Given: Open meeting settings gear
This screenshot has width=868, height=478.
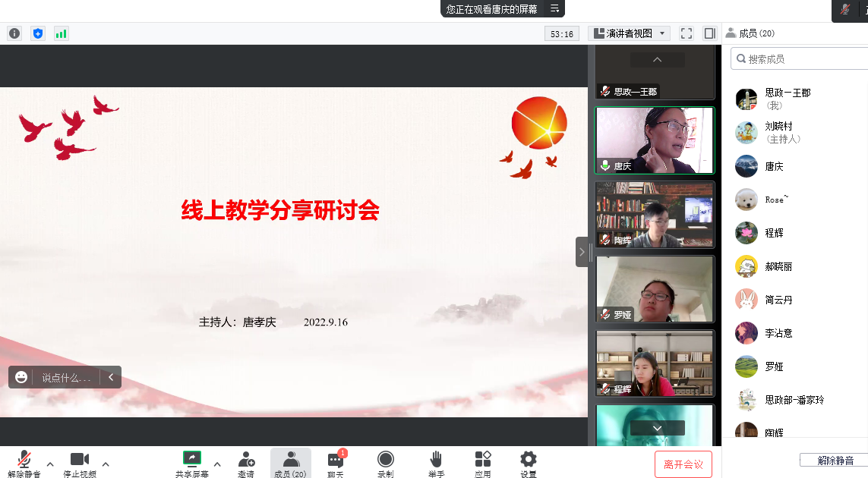Looking at the screenshot, I should (x=529, y=463).
